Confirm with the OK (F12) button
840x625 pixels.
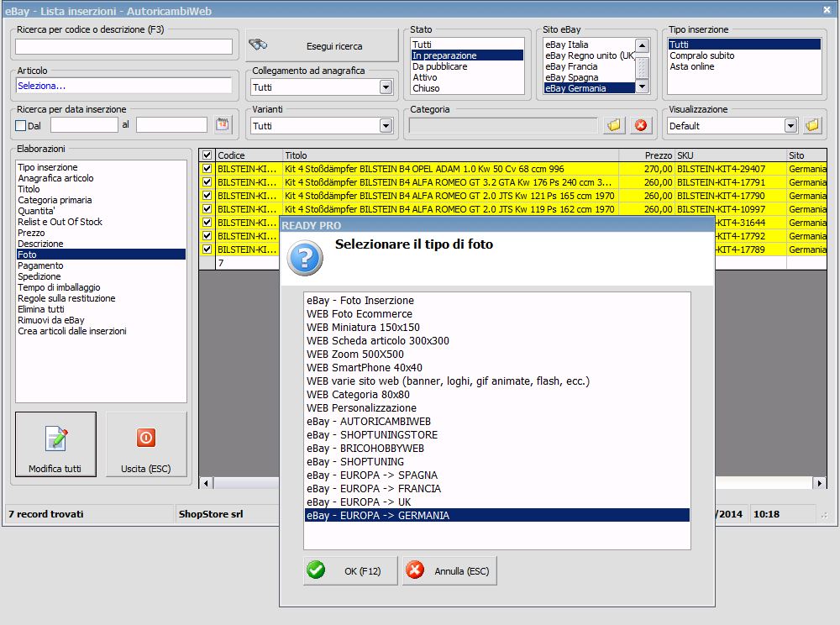(350, 570)
